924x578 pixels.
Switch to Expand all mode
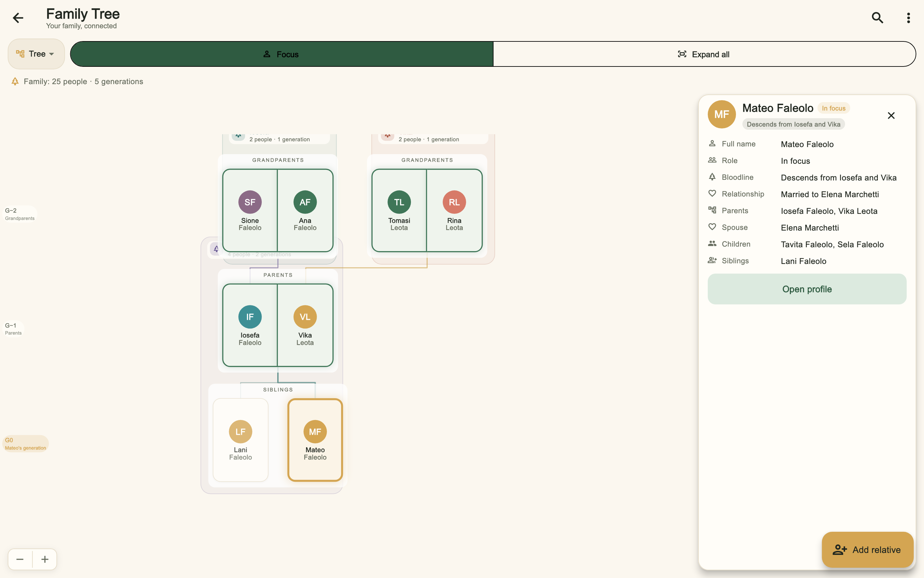704,54
